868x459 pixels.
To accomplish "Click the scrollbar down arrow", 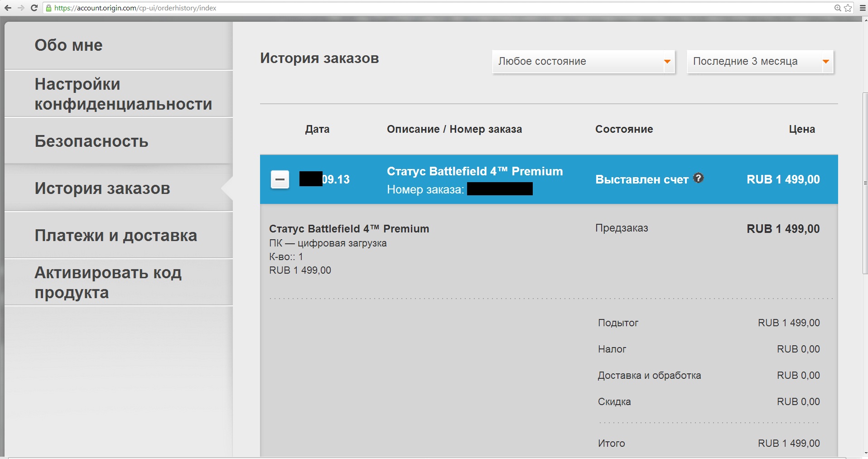I will pyautogui.click(x=865, y=454).
